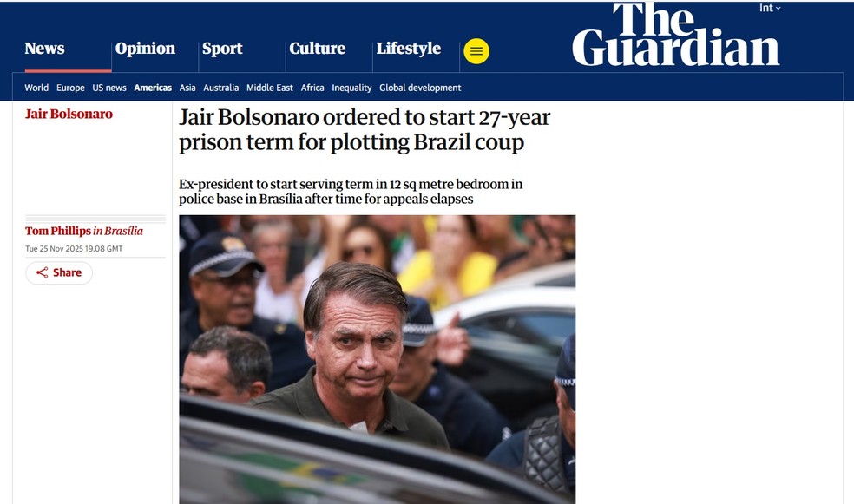Select World in the subnavigation
This screenshot has width=854, height=504.
pyautogui.click(x=36, y=88)
